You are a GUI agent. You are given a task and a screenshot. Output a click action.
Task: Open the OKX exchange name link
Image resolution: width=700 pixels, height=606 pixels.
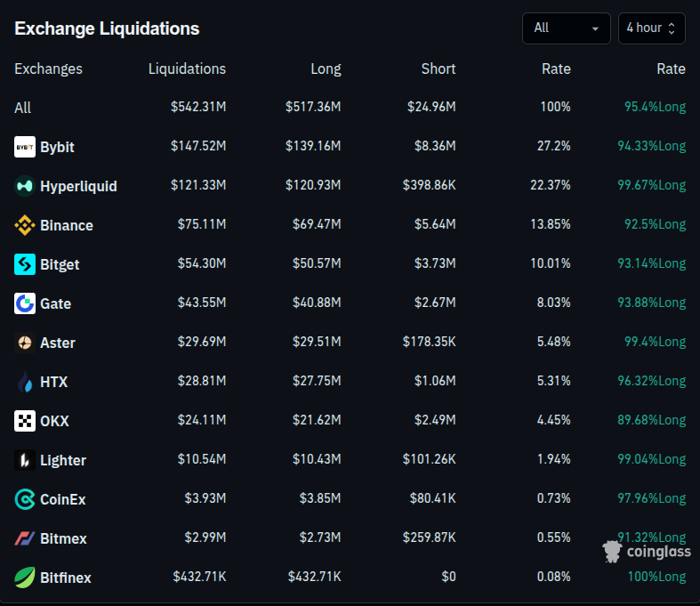coord(54,421)
